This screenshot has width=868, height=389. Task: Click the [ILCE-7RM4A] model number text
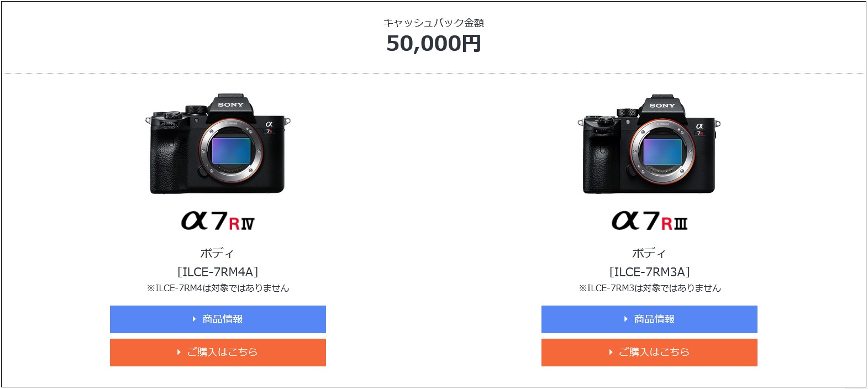218,272
